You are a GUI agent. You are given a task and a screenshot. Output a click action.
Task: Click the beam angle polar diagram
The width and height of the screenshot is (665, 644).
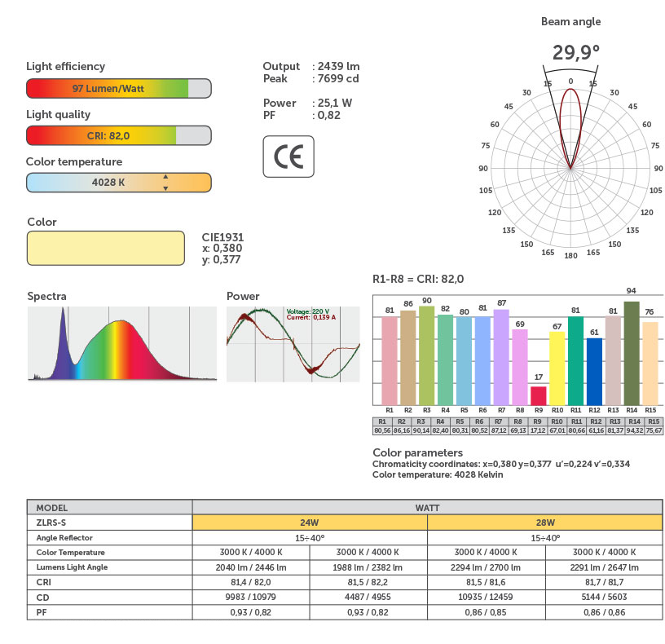[570, 168]
